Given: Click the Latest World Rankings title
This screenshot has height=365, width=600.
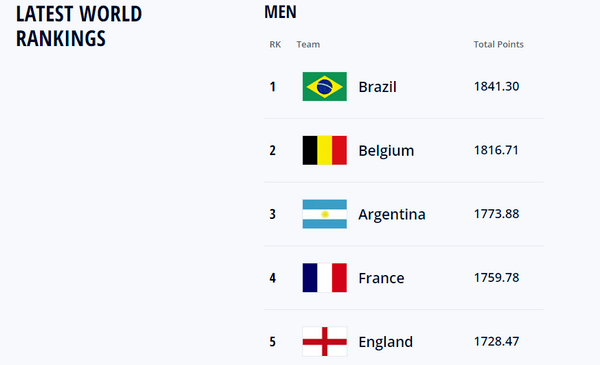Looking at the screenshot, I should tap(79, 26).
